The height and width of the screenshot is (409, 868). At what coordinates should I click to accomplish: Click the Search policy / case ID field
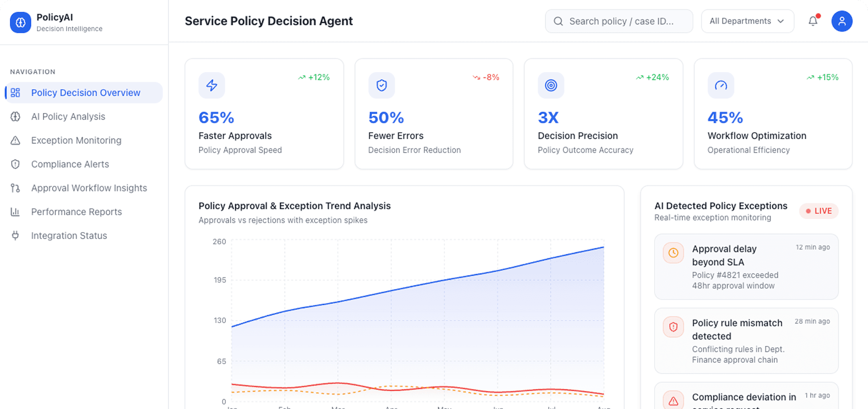pos(619,21)
